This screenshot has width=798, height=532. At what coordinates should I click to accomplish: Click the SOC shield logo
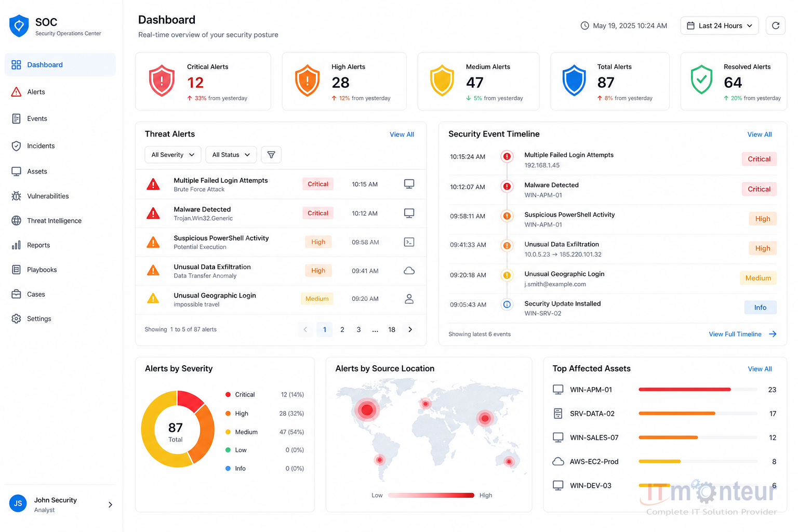point(19,26)
